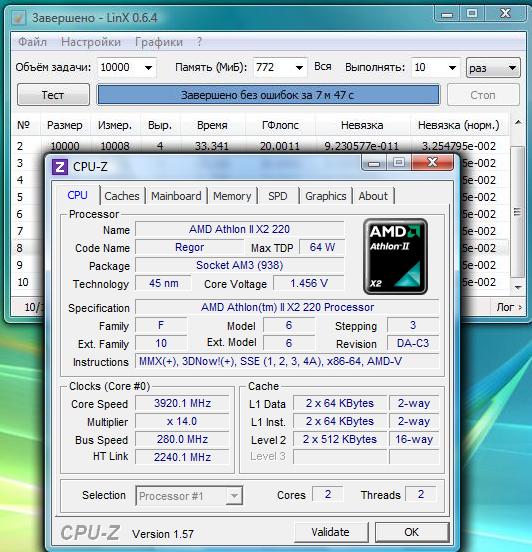532x552 pixels.
Task: Click the 64 W Max TDP value
Action: [x=322, y=247]
